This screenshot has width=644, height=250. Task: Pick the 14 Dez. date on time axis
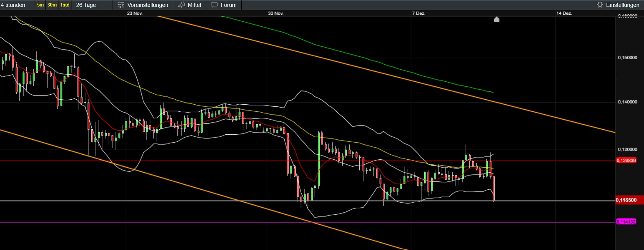pos(564,13)
